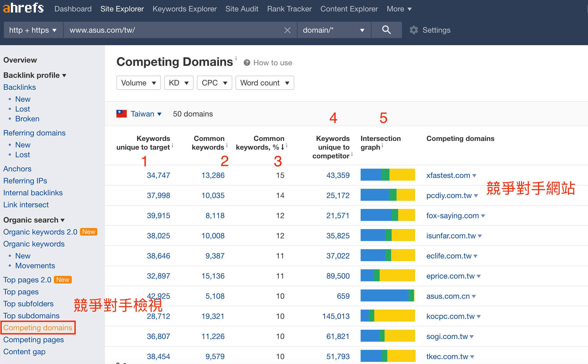Open the Site Audit tab
The image size is (588, 364).
coord(242,9)
